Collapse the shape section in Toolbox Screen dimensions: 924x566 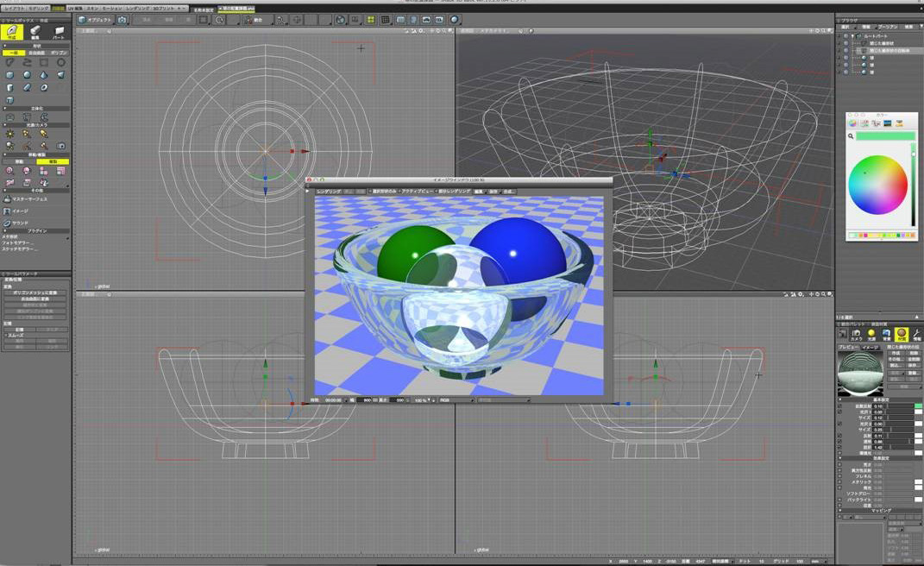[x=4, y=46]
